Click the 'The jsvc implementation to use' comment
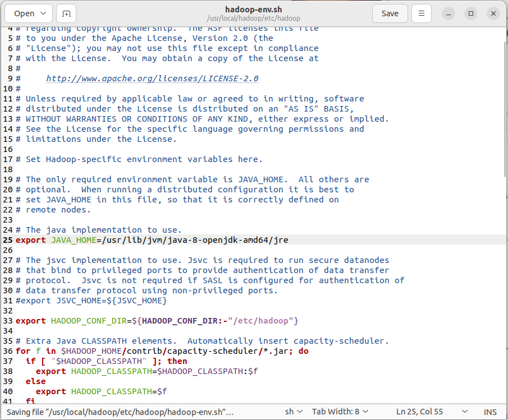 pos(202,260)
